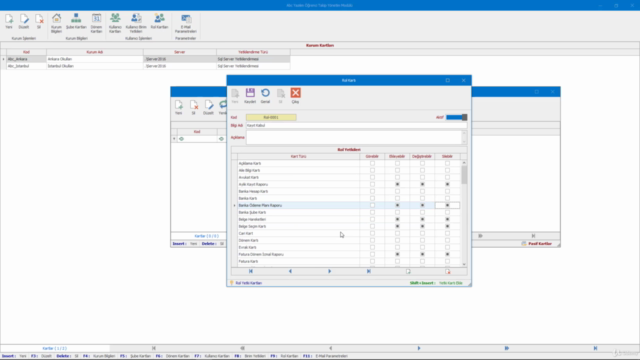Click Rol Adı field containing Kayıt Kabul

(x=356, y=125)
